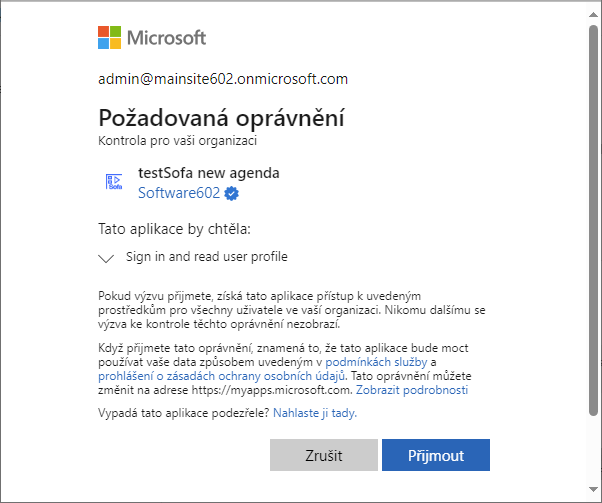Click the 'Zobrazit podrobnosti' link
602x503 pixels.
tap(412, 390)
